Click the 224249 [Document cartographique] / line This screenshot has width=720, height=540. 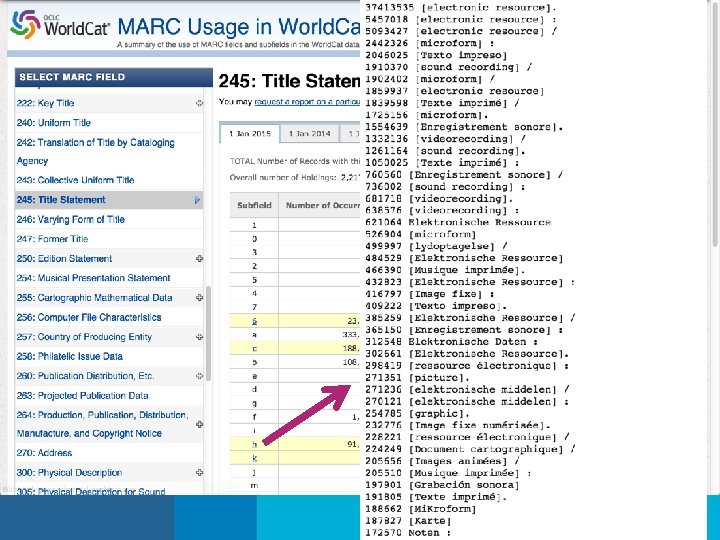(471, 449)
